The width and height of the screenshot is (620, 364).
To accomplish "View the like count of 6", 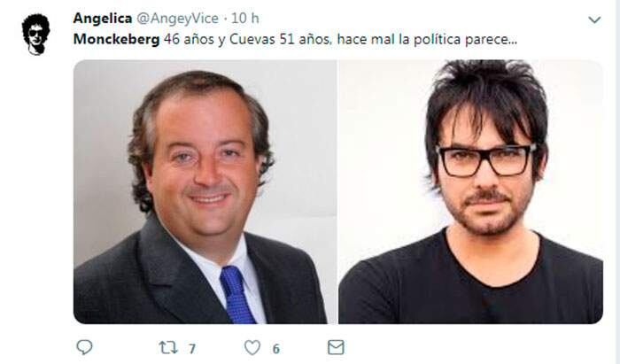I will click(x=276, y=349).
